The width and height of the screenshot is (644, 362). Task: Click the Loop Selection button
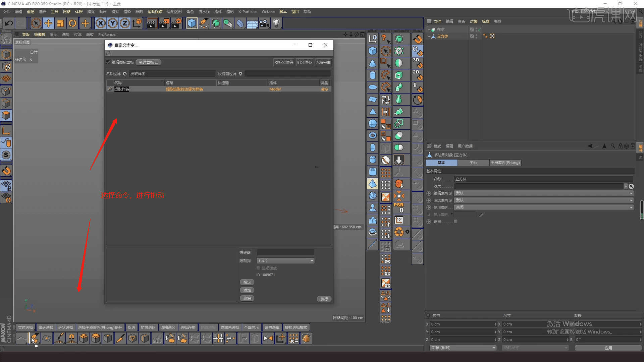(46, 327)
